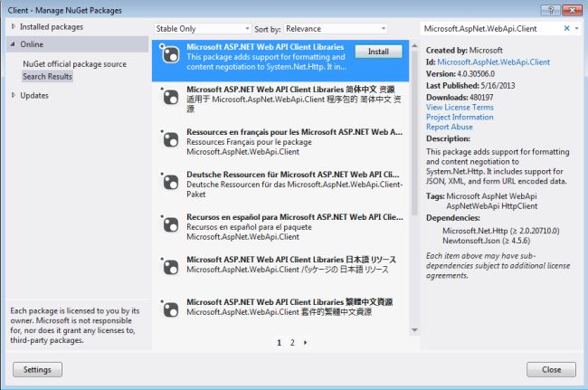Open the Project Information link

(460, 117)
